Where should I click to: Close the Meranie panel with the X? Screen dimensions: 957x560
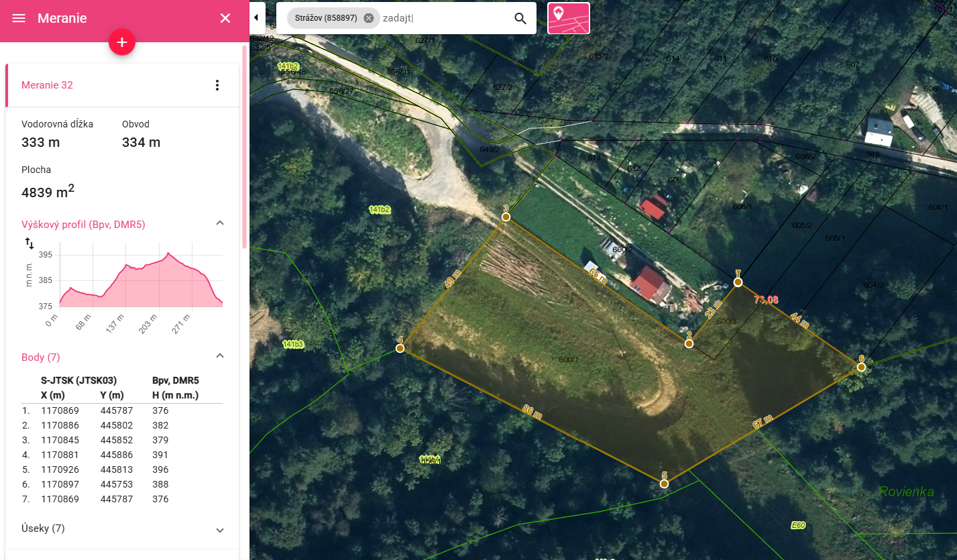[x=225, y=18]
